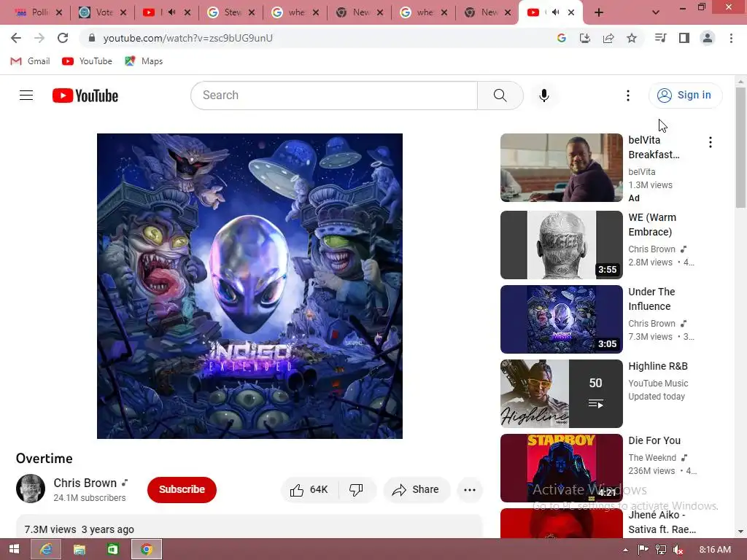Dislike the Overtime video
The image size is (747, 560).
point(356,489)
